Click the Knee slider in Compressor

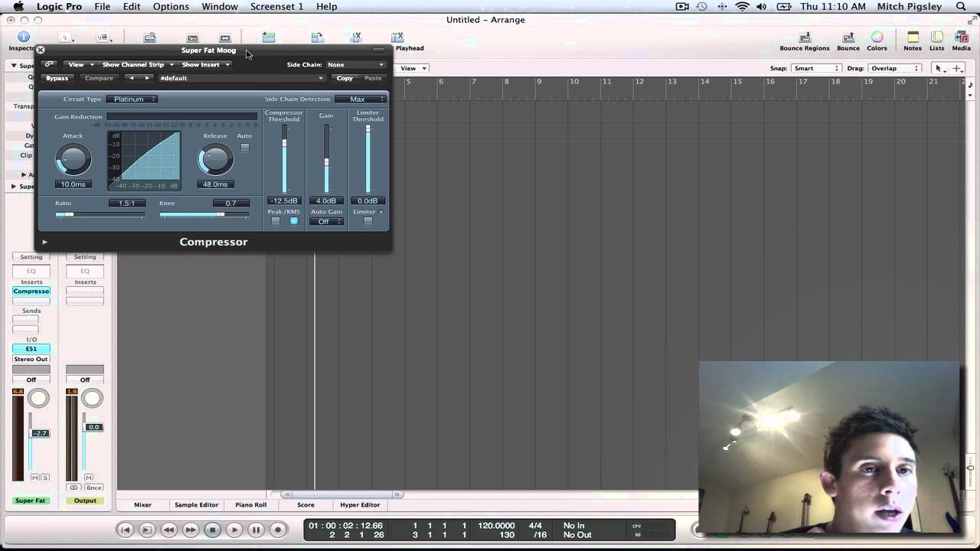(204, 215)
